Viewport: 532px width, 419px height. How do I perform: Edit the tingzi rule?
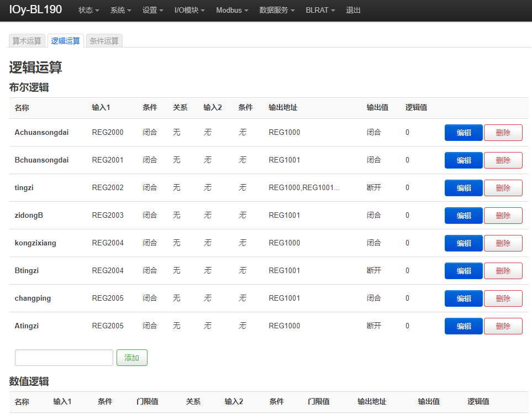(463, 188)
